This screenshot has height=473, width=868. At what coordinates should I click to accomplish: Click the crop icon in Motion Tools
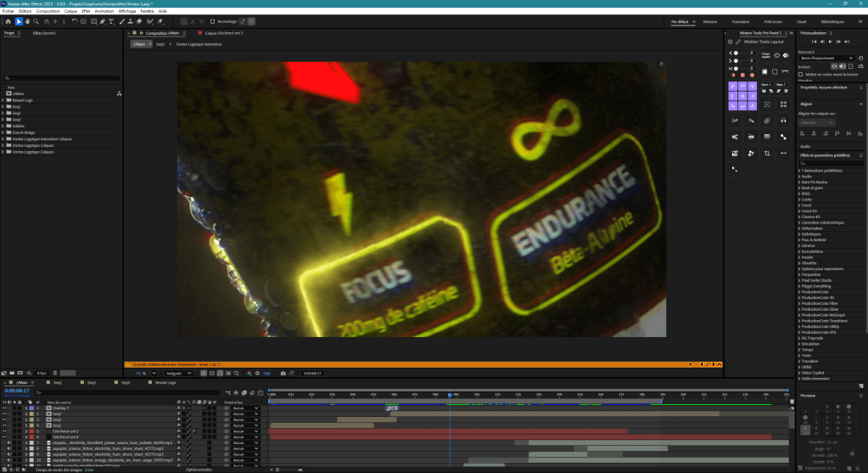(767, 154)
